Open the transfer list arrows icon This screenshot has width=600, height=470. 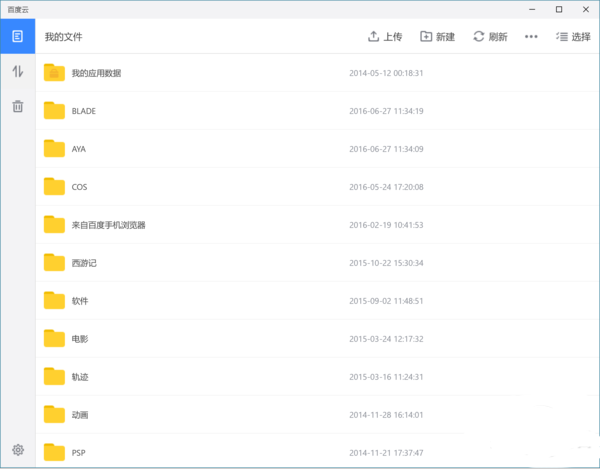pyautogui.click(x=18, y=71)
